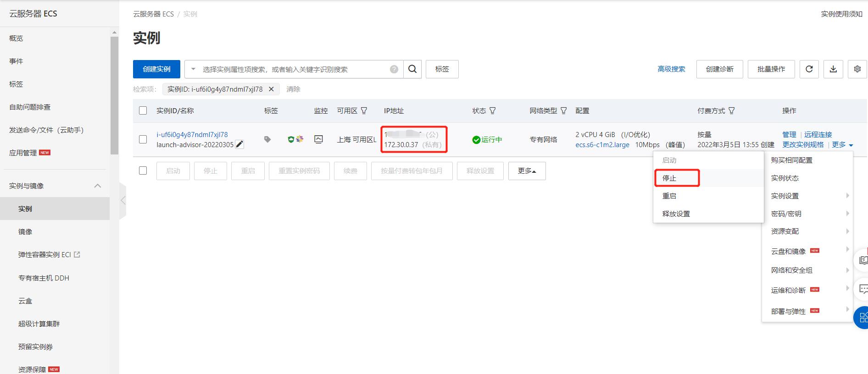Viewport: 868px width, 374px height.
Task: Expand 部署与弹性 submenu
Action: 807,311
